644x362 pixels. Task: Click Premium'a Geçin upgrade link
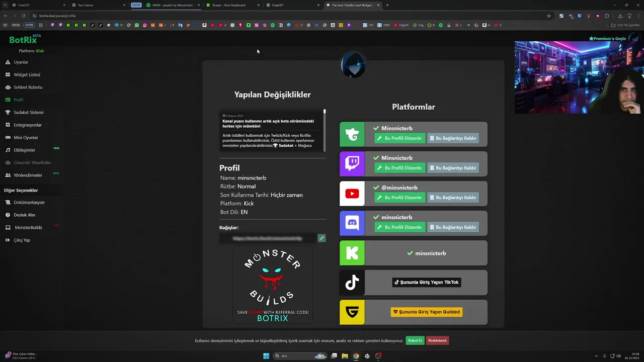click(608, 39)
